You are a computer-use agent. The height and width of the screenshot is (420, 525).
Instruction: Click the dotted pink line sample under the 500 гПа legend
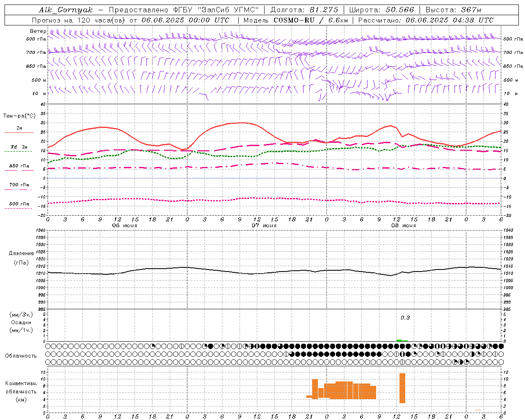(18, 208)
